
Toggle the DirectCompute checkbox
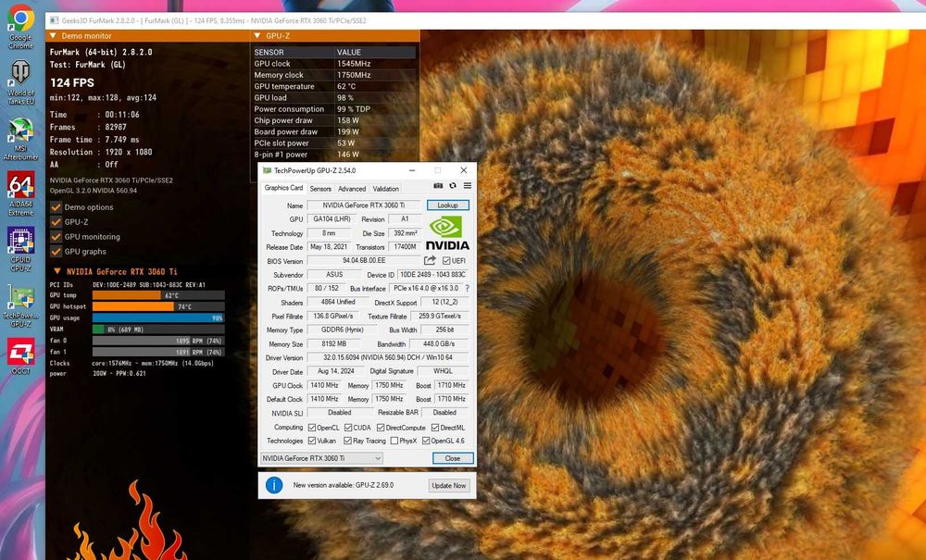381,428
